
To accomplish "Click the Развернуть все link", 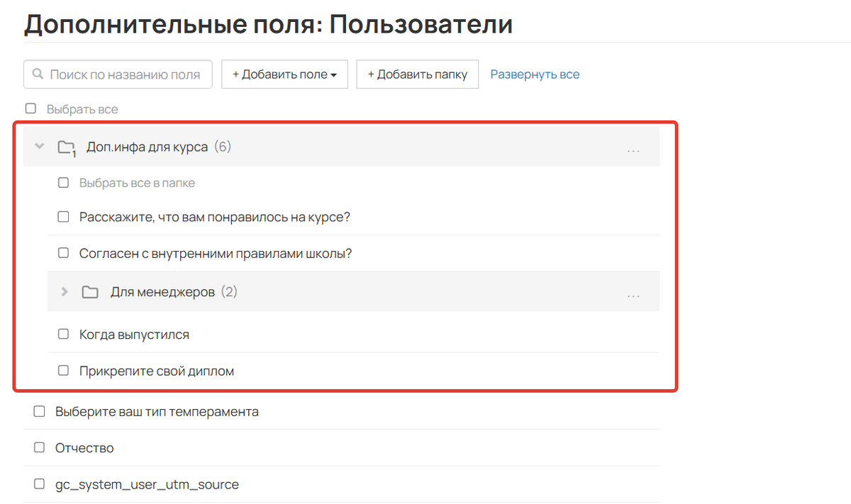I will [x=535, y=74].
